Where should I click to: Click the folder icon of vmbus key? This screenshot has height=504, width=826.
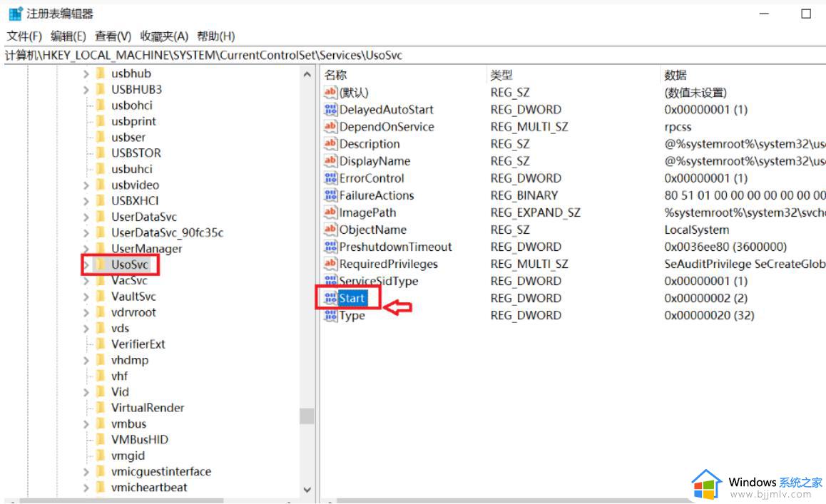100,423
